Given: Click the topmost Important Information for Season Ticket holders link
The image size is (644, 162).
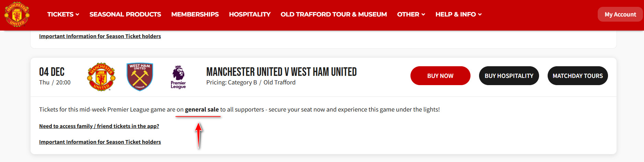Looking at the screenshot, I should click(x=100, y=36).
